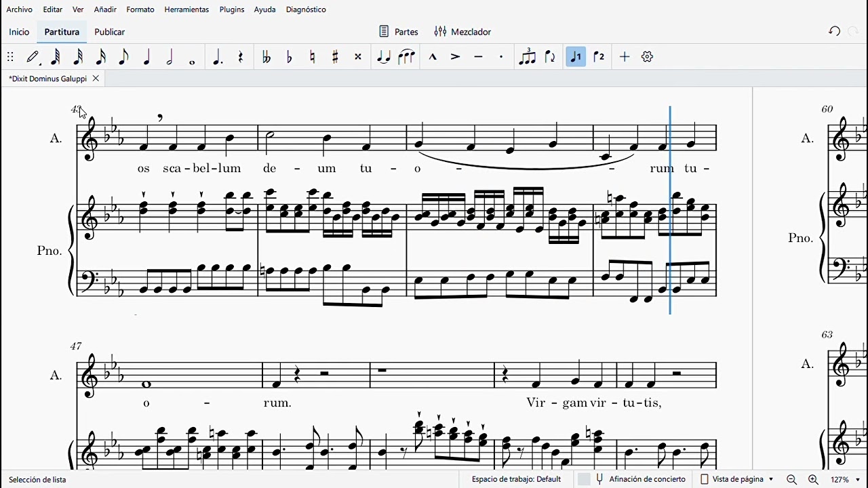
Task: Click the Selección de lista status text
Action: click(x=37, y=479)
